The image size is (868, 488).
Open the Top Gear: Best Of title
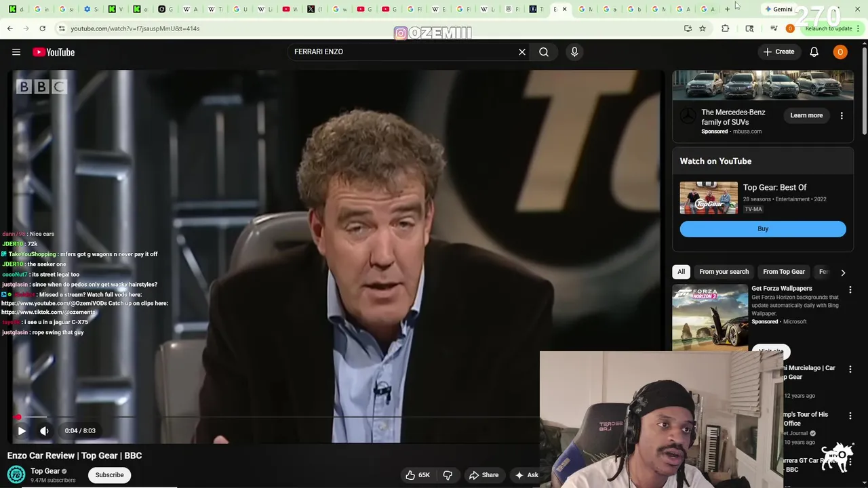click(x=774, y=188)
